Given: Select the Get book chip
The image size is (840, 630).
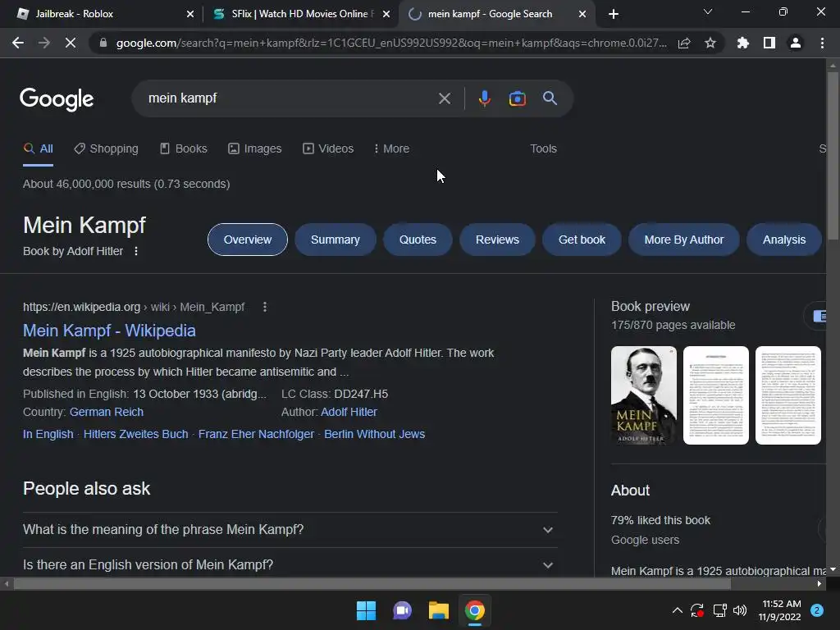Looking at the screenshot, I should (x=582, y=240).
